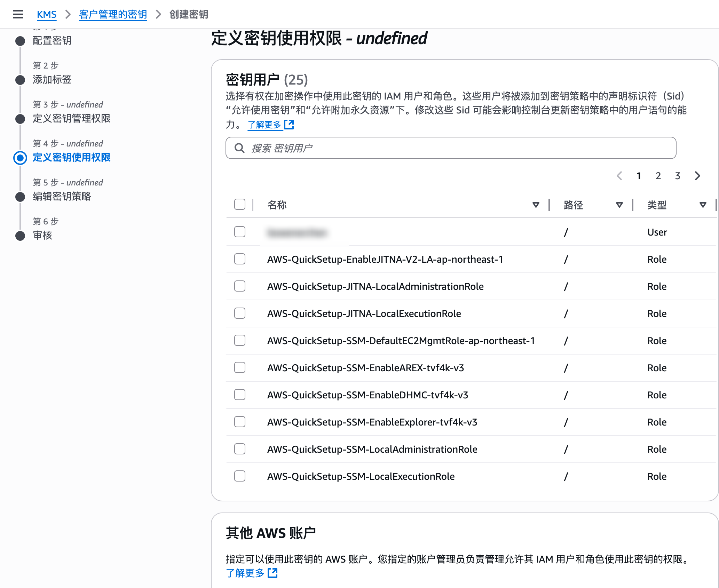This screenshot has height=588, width=719.
Task: Open the external link beside 密钥用户 了解更多
Action: tap(288, 124)
